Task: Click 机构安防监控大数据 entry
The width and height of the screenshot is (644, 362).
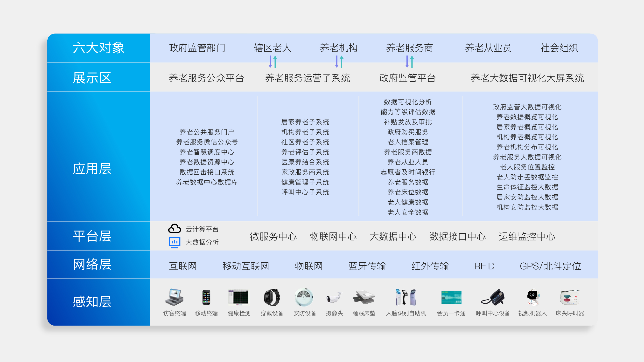Action: [527, 207]
